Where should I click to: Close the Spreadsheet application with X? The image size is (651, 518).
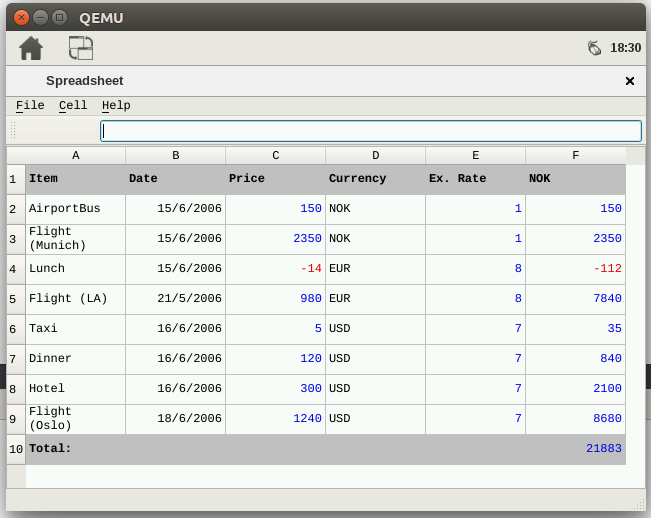pos(630,81)
